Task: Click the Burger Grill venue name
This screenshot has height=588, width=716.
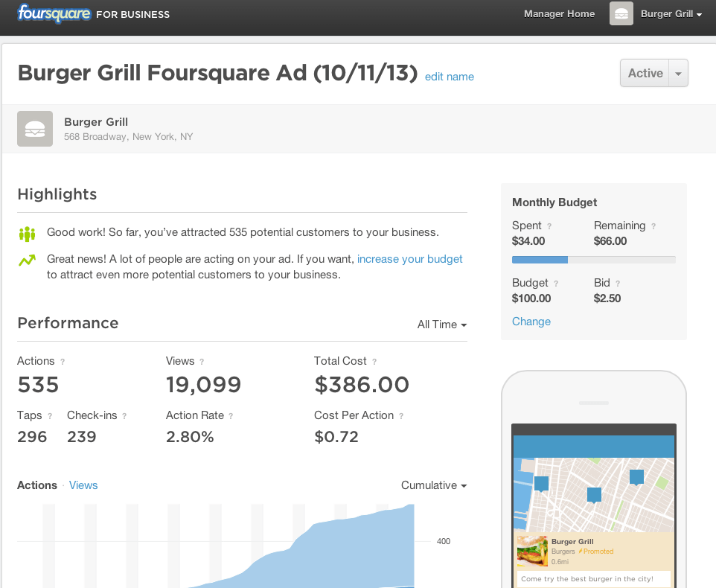Action: [x=96, y=122]
